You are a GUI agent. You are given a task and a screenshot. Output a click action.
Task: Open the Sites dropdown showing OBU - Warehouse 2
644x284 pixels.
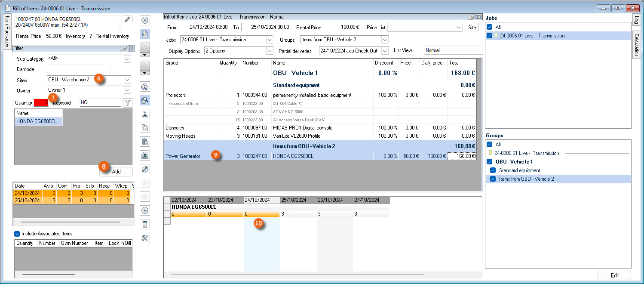127,80
